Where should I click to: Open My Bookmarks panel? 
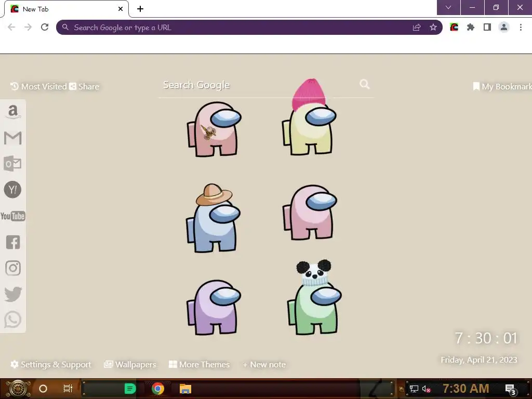[502, 87]
